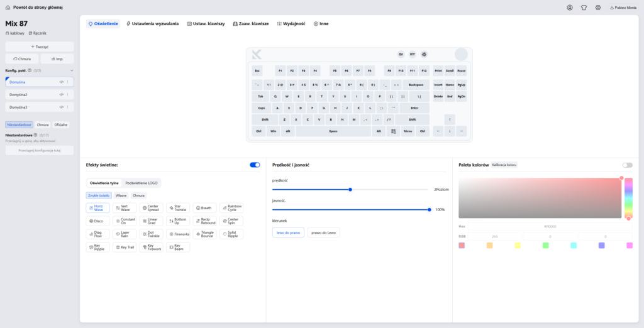
Task: Toggle the Efekty świetlne switch
Action: [255, 165]
